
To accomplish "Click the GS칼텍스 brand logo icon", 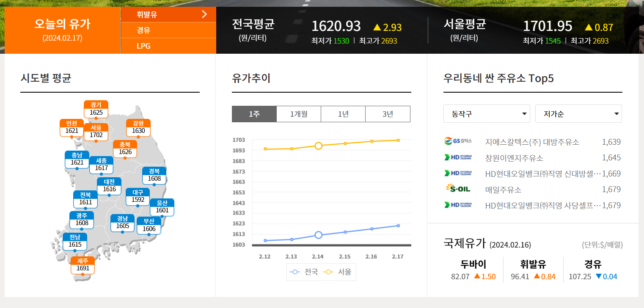I will 458,141.
